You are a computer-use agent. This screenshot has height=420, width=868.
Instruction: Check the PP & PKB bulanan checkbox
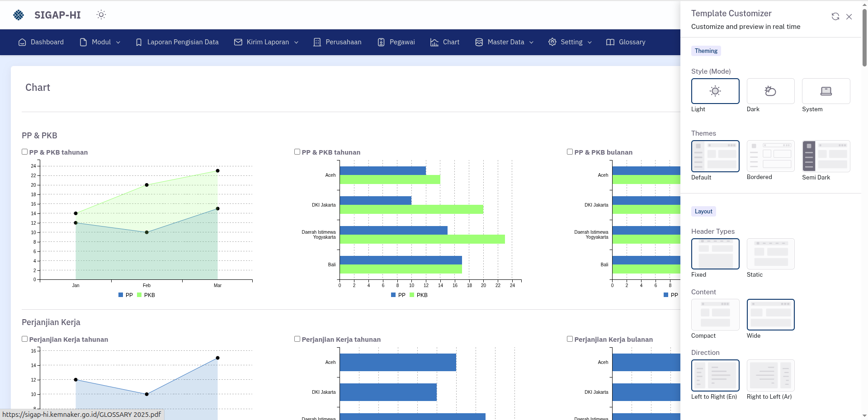(570, 152)
